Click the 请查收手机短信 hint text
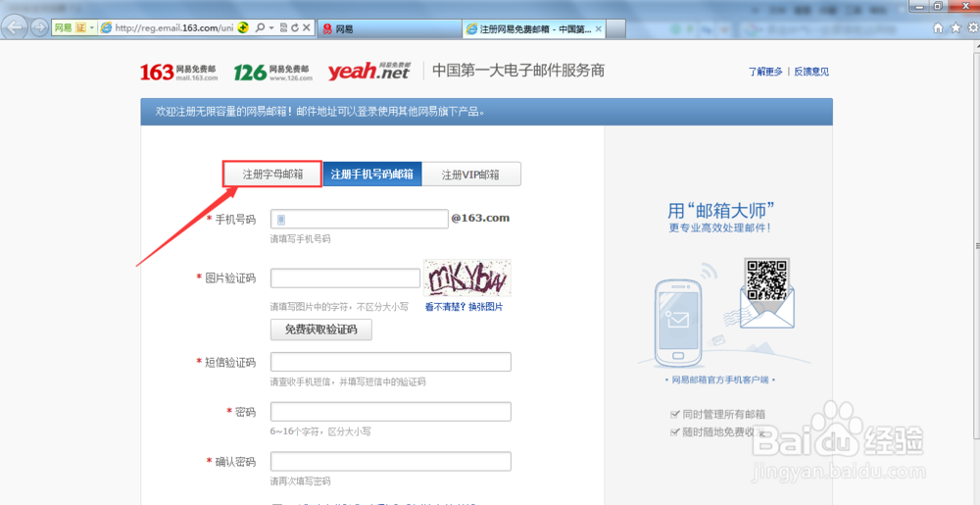 pos(348,381)
